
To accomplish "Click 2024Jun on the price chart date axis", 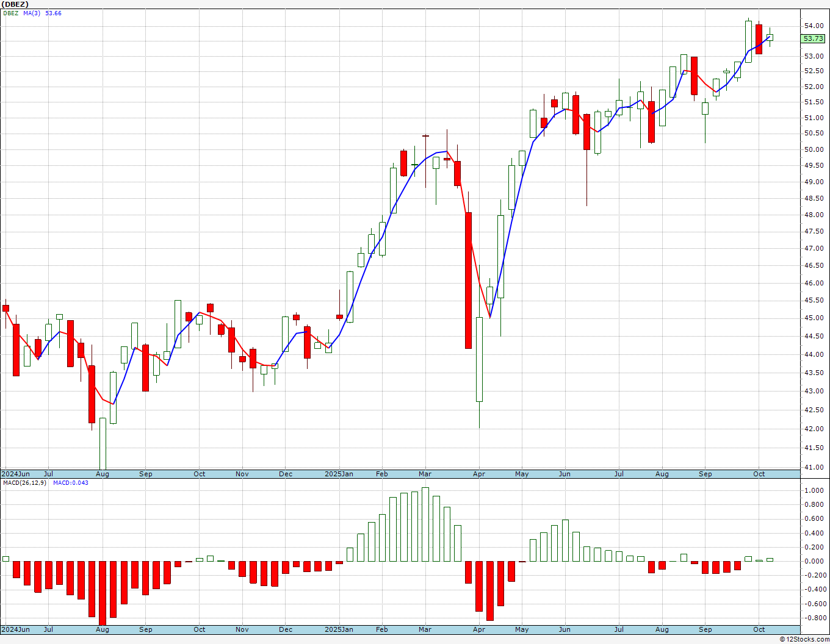I will point(15,474).
